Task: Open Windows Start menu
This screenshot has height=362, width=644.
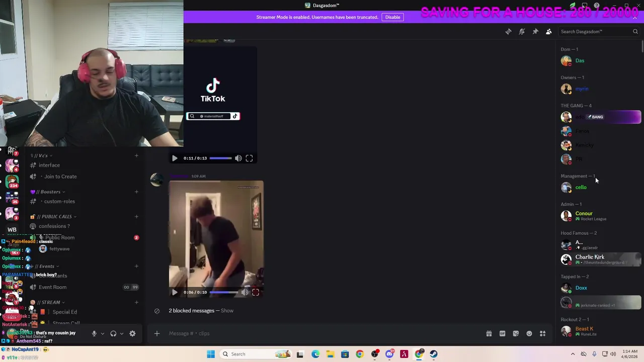Action: tap(211, 354)
